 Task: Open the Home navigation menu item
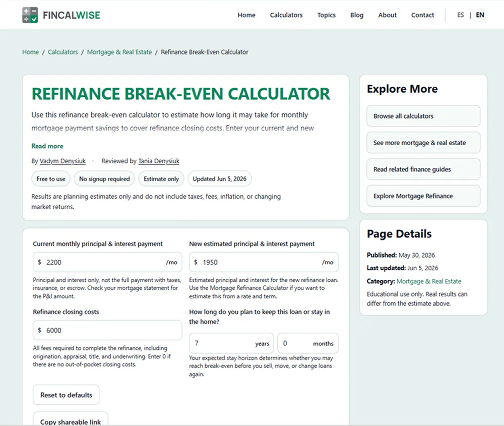[x=246, y=15]
